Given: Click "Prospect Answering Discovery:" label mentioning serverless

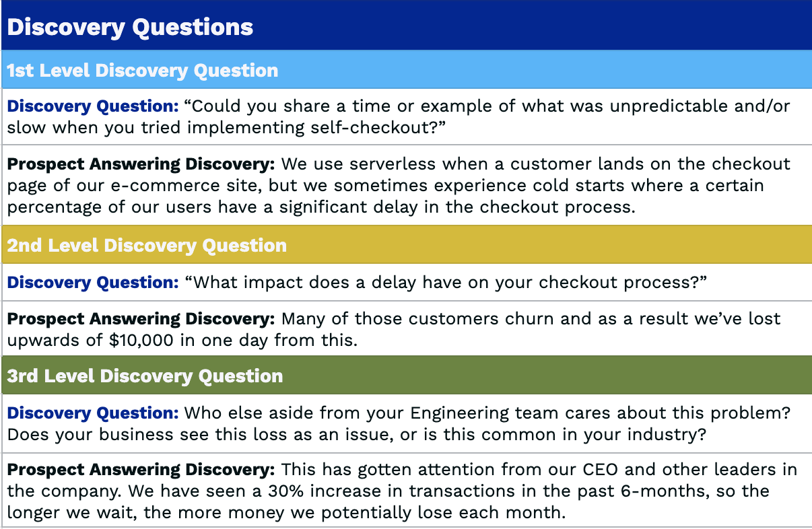Looking at the screenshot, I should 141,164.
